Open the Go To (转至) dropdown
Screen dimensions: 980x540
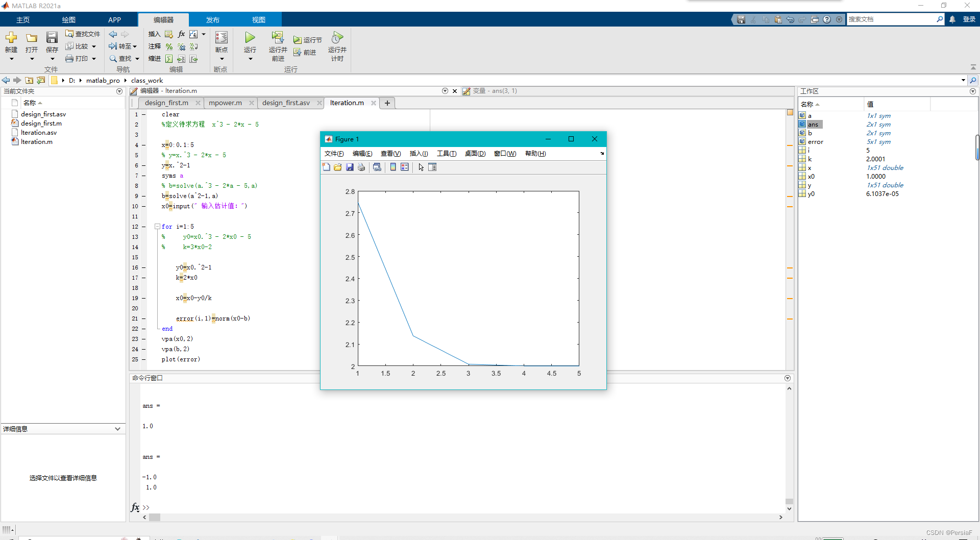pyautogui.click(x=135, y=46)
